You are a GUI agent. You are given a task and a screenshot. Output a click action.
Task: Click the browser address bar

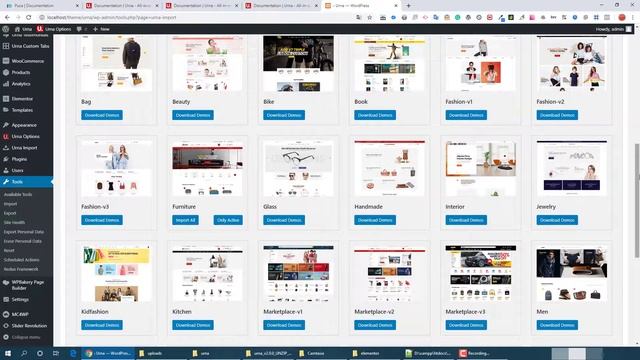pos(196,18)
